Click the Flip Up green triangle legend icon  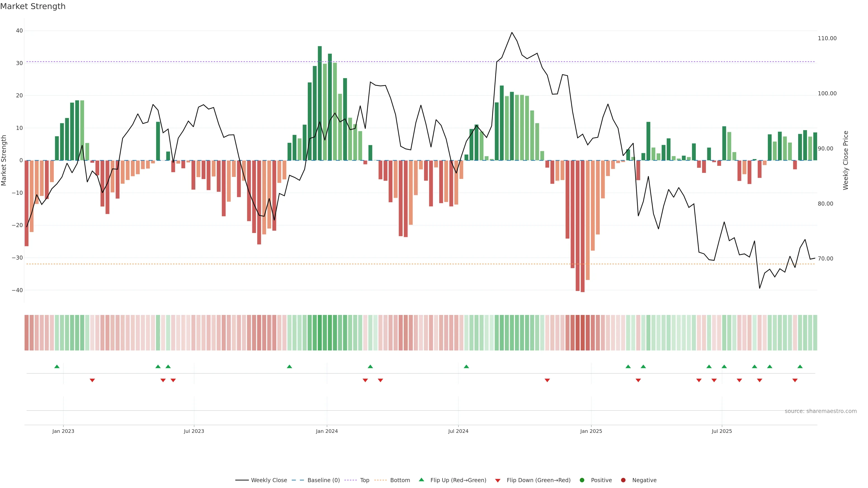click(421, 480)
